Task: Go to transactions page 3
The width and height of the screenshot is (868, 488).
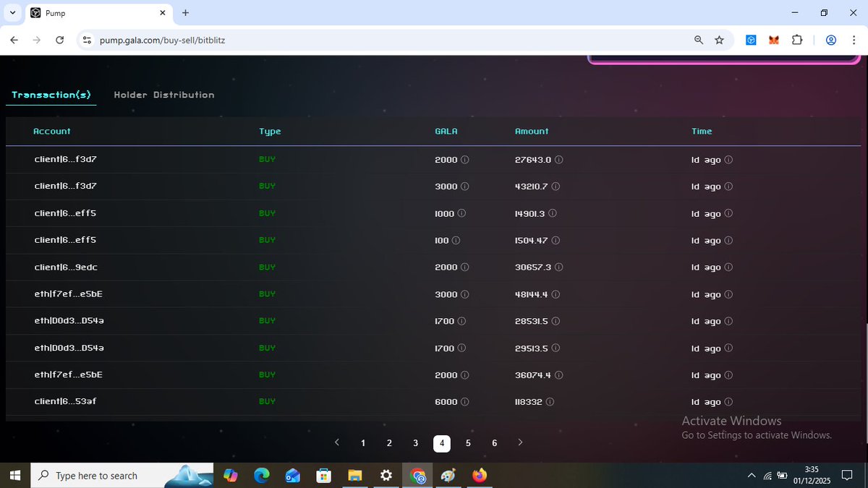Action: pos(415,443)
